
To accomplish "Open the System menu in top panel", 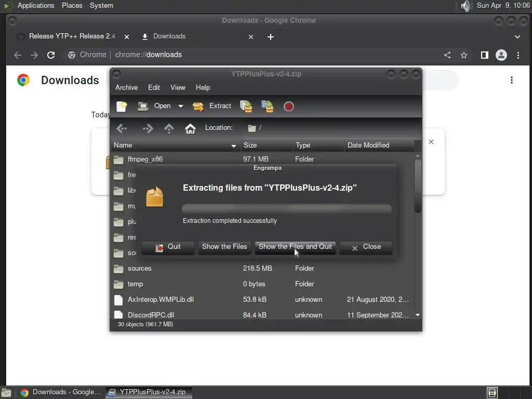I will [101, 5].
